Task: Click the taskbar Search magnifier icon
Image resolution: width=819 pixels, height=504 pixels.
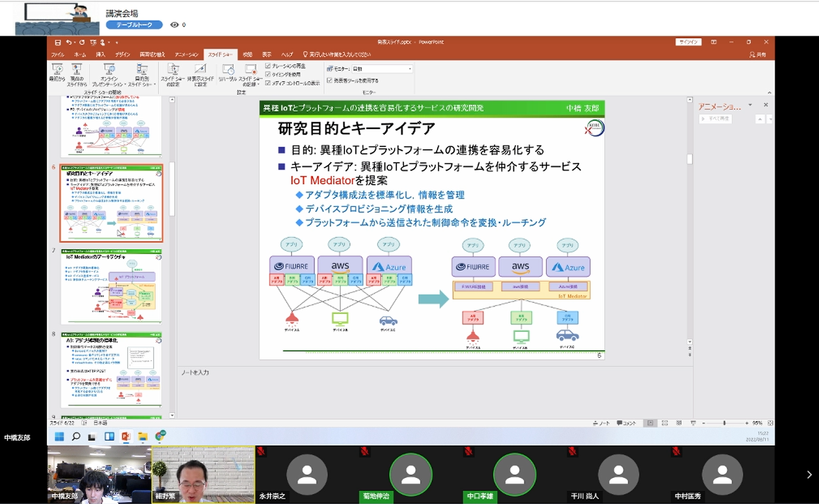Action: [76, 436]
